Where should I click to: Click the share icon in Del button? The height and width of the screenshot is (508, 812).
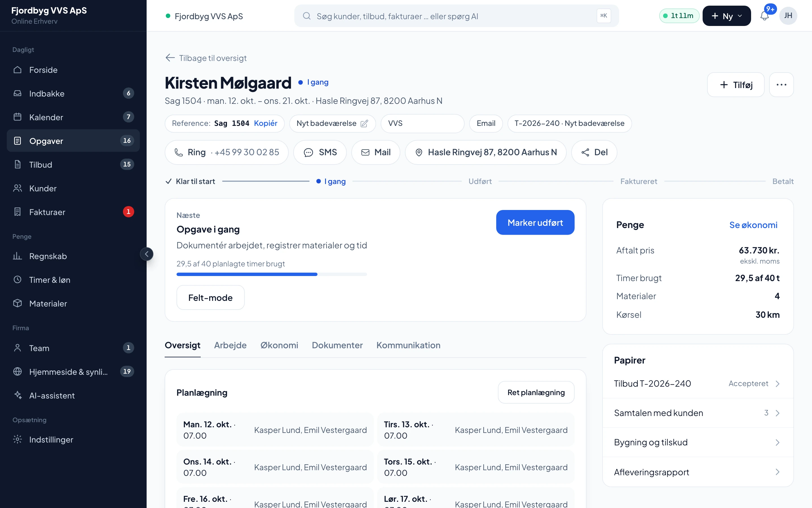tap(585, 152)
